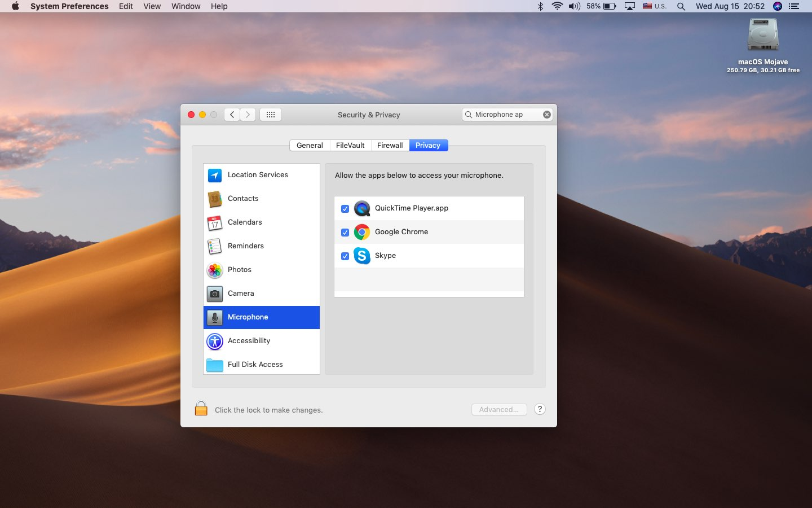This screenshot has height=508, width=812.
Task: Click the Photos flower icon
Action: (x=215, y=270)
